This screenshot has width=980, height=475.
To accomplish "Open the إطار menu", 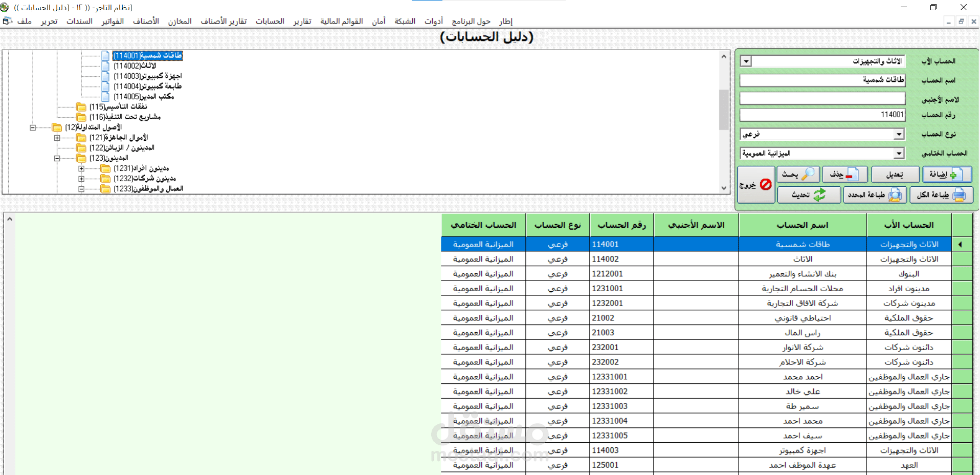I will pos(506,21).
